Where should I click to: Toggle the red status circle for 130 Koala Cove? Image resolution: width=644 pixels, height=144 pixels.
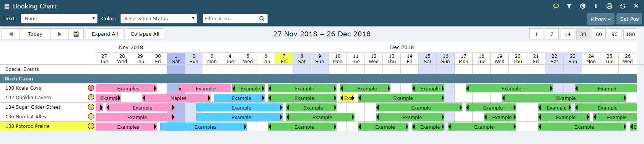point(91,88)
